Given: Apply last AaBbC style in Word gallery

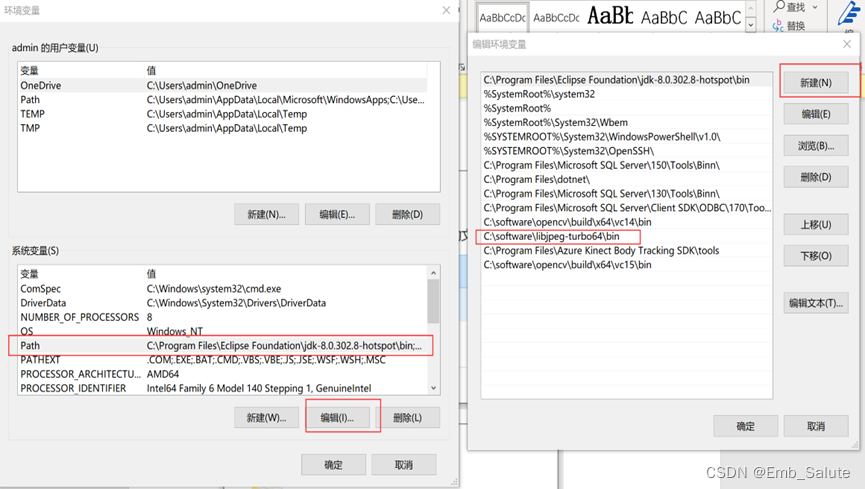Looking at the screenshot, I should coord(717,18).
